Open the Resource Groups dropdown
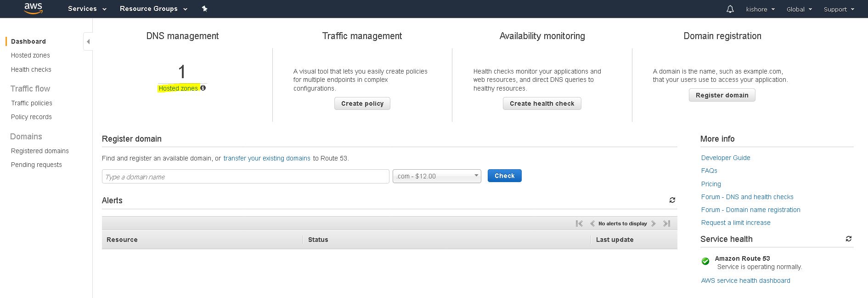Screen dimensions: 868x298 pos(153,9)
